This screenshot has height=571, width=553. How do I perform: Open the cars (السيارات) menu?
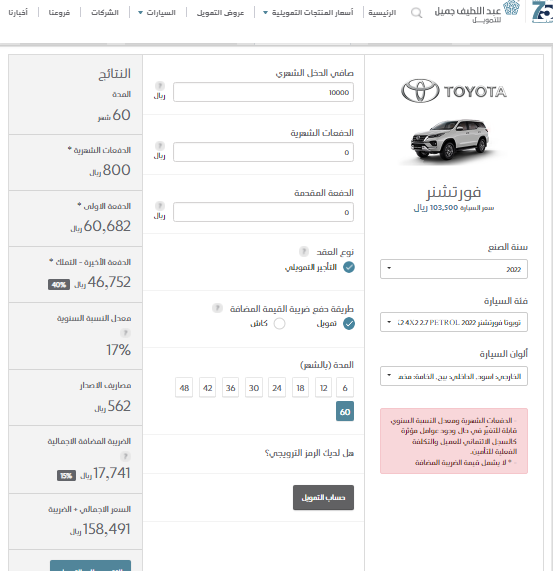coord(157,13)
